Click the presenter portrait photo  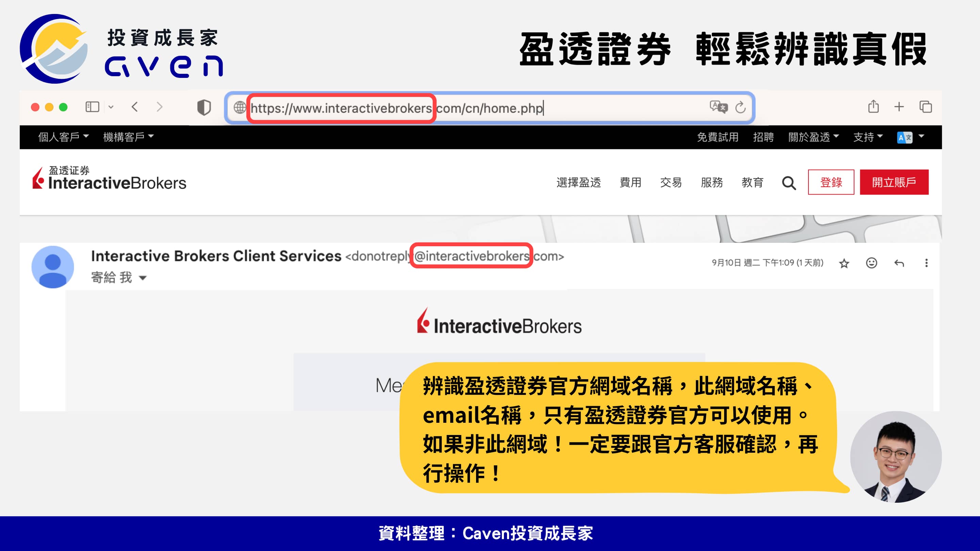tap(896, 457)
